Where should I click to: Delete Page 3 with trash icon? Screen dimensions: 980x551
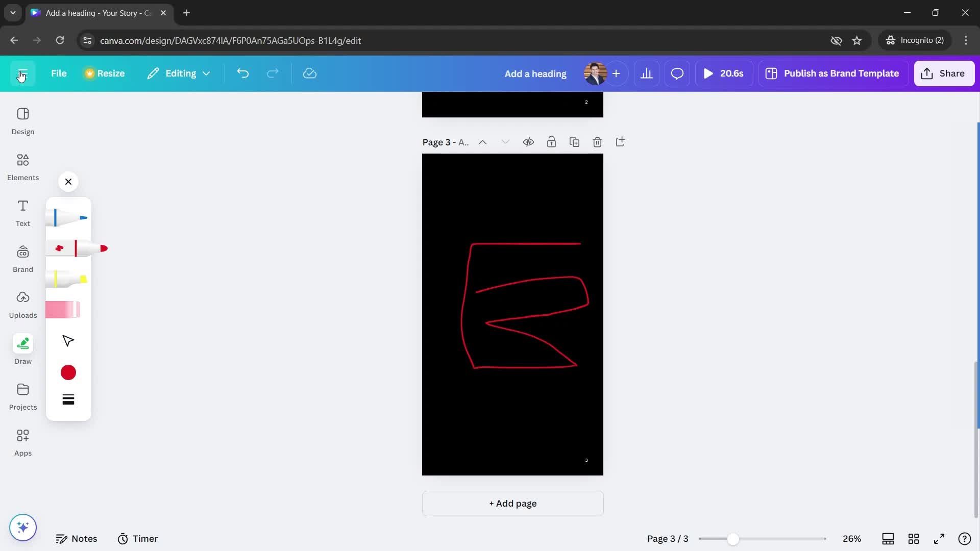click(597, 142)
